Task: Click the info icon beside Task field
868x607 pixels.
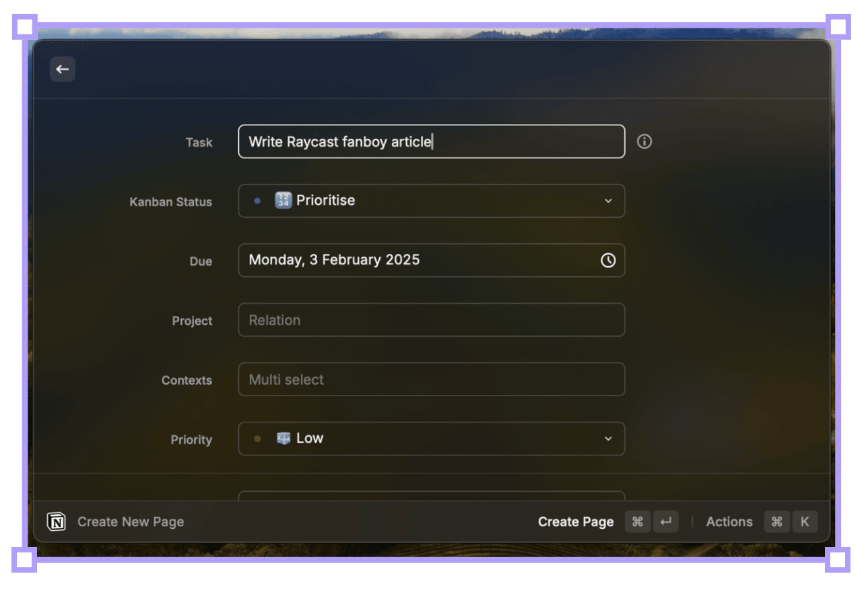Action: pyautogui.click(x=644, y=141)
